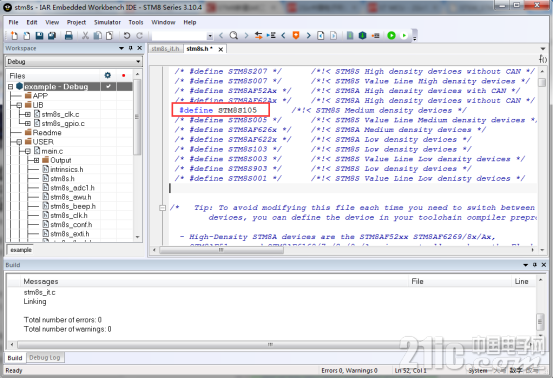553x379 pixels.
Task: Click the Cut scissors icon
Action: coord(85,36)
